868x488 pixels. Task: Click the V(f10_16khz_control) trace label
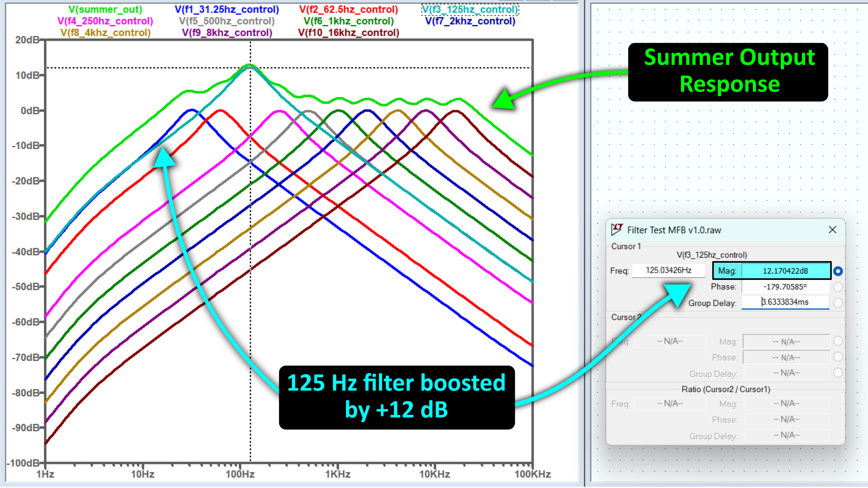[x=349, y=33]
